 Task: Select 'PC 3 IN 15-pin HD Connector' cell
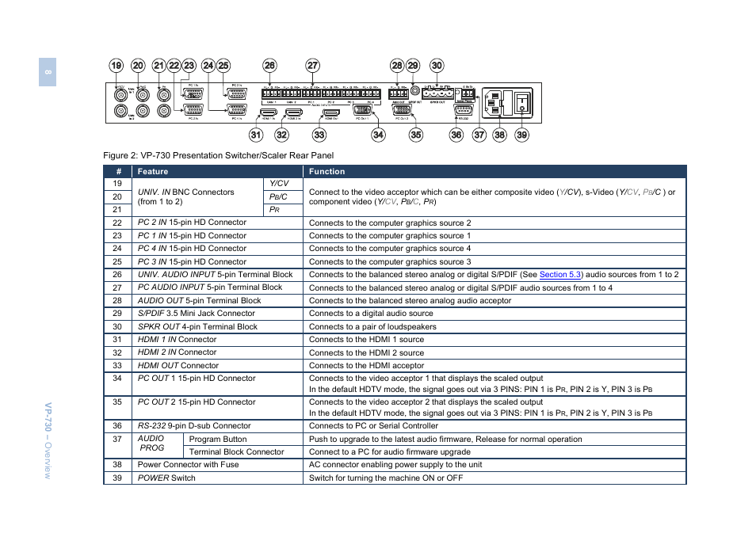pos(217,261)
